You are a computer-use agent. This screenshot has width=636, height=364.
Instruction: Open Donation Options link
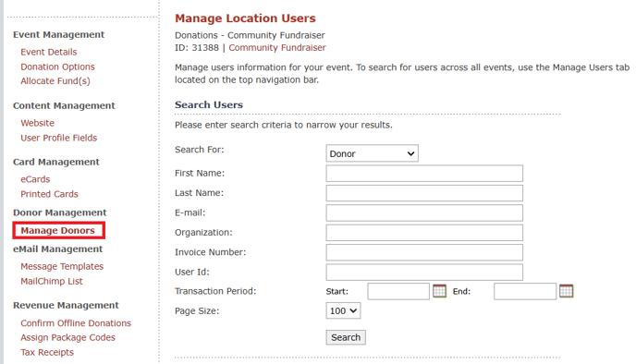pos(57,67)
